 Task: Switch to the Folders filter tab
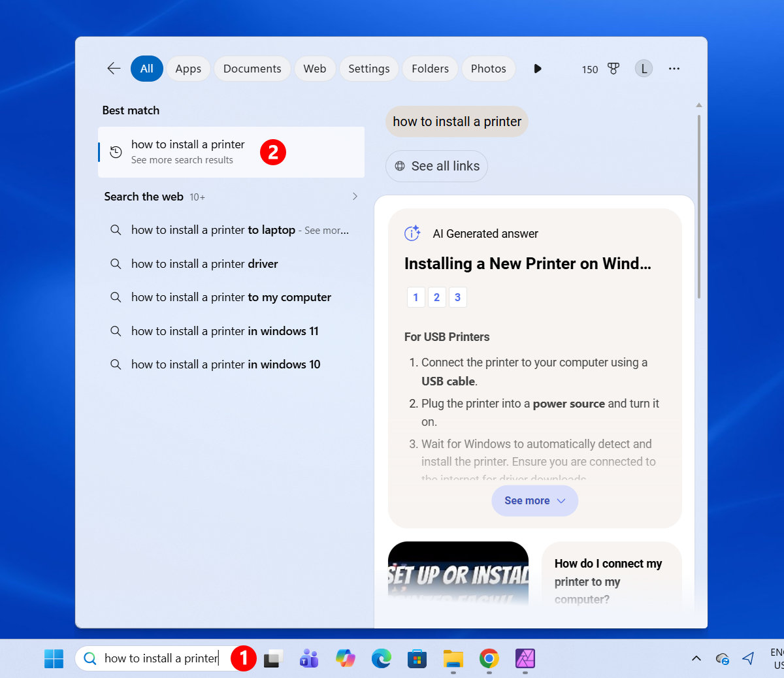(431, 69)
